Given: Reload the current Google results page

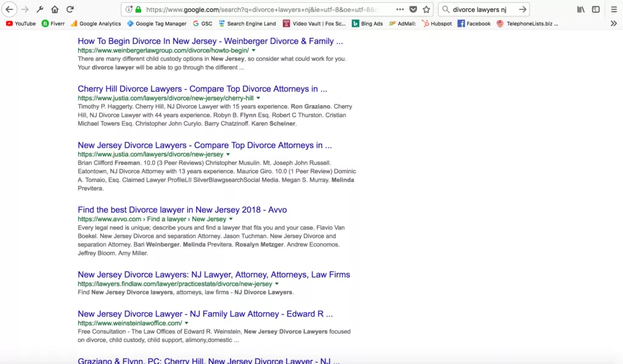Looking at the screenshot, I should coord(69,9).
